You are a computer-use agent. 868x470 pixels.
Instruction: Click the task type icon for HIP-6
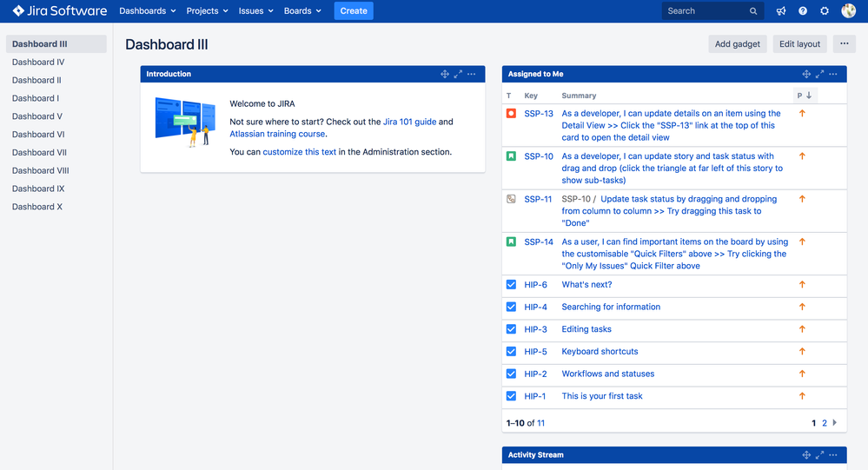click(511, 285)
